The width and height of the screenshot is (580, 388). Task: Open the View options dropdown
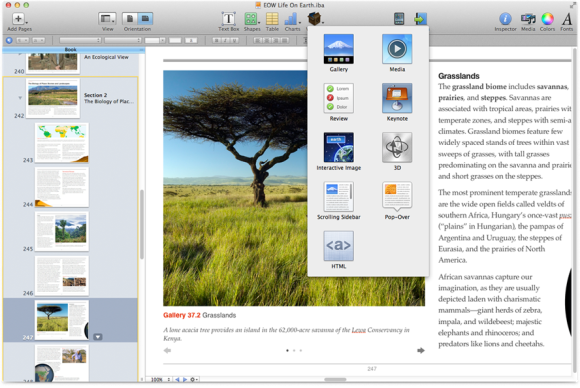[x=107, y=18]
